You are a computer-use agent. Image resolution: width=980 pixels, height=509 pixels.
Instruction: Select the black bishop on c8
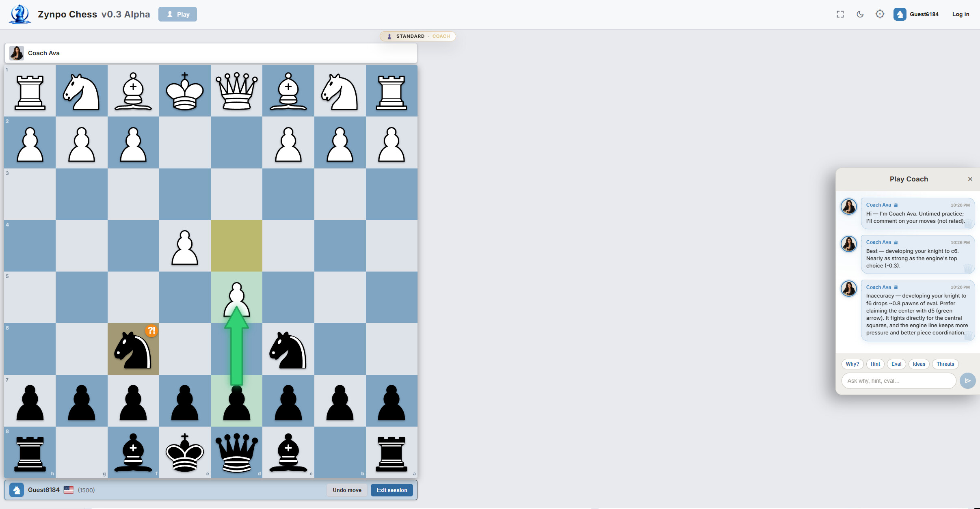288,452
